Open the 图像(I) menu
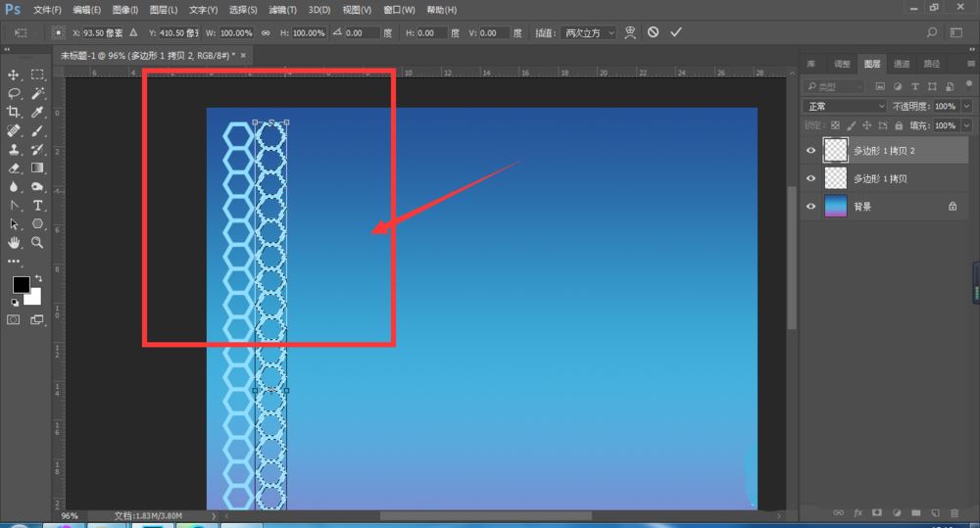Image resolution: width=980 pixels, height=528 pixels. tap(125, 10)
